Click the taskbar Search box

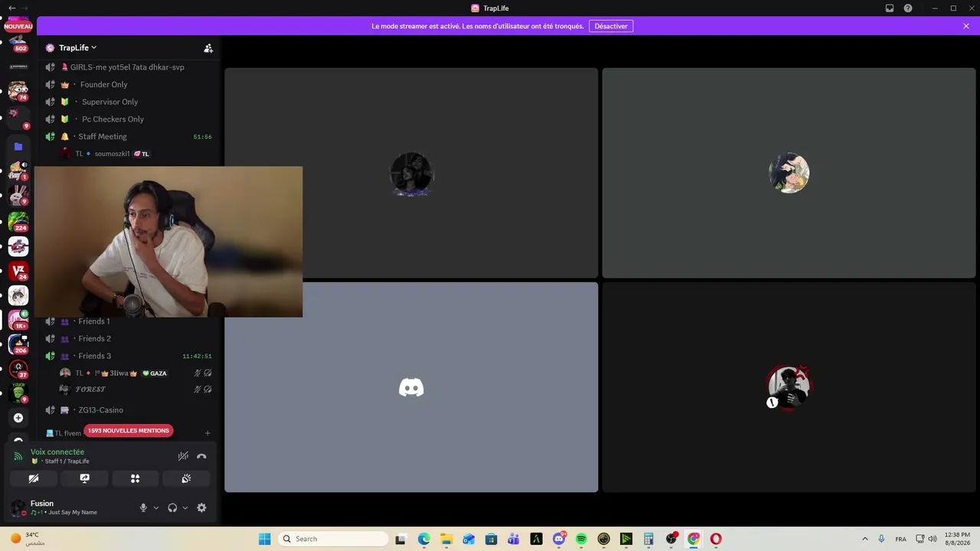(x=333, y=539)
